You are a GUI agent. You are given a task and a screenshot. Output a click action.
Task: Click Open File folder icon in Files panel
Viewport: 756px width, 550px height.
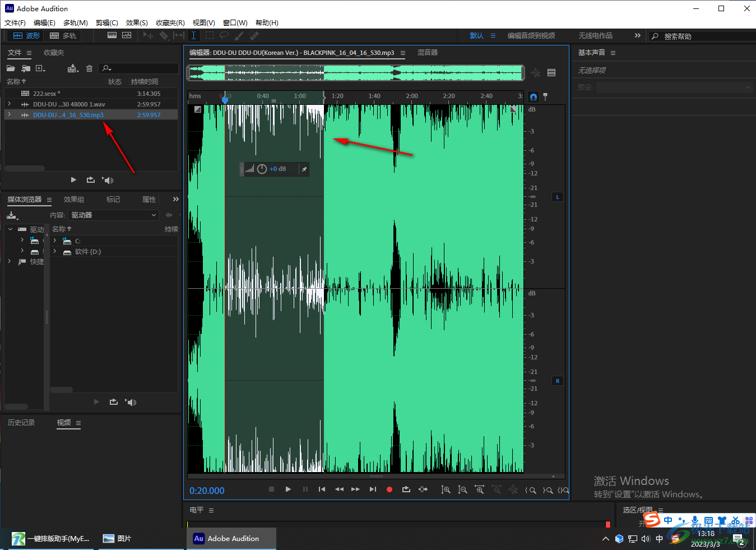pyautogui.click(x=11, y=68)
